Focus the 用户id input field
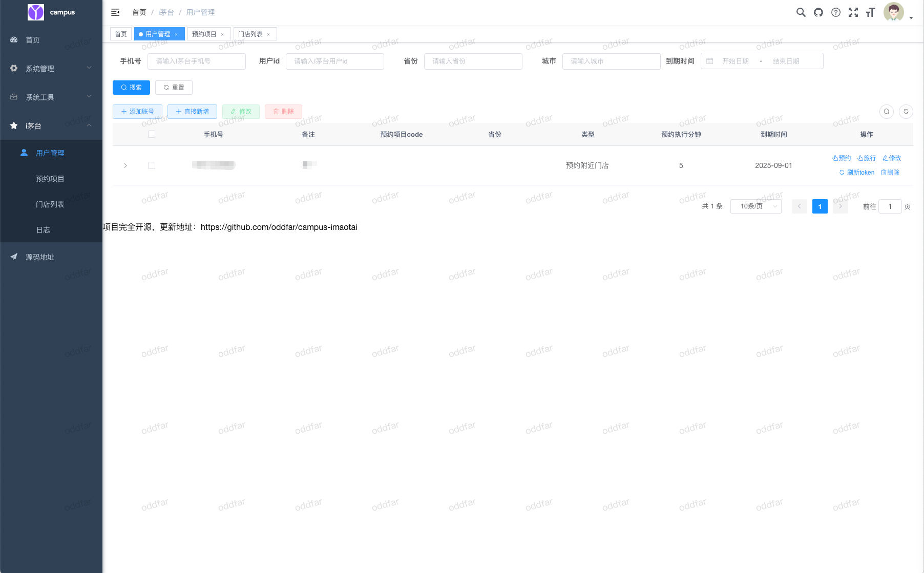 [335, 61]
